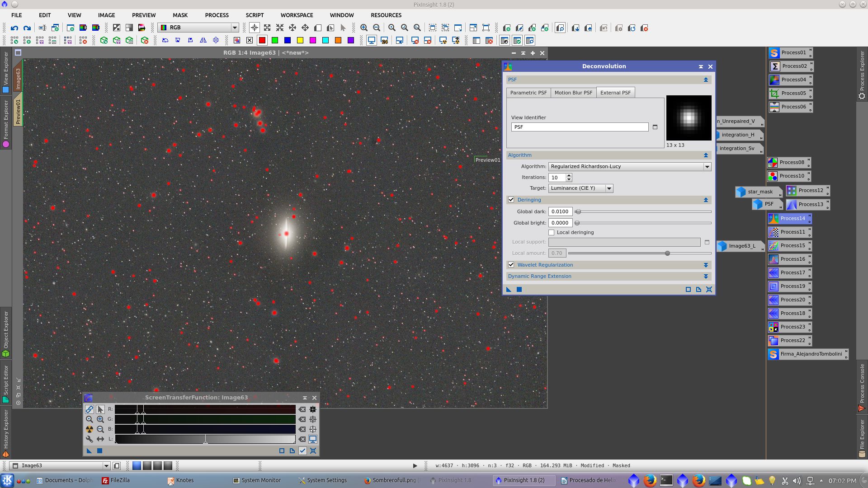
Task: Increase the Iterations value with the stepper
Action: coord(569,175)
